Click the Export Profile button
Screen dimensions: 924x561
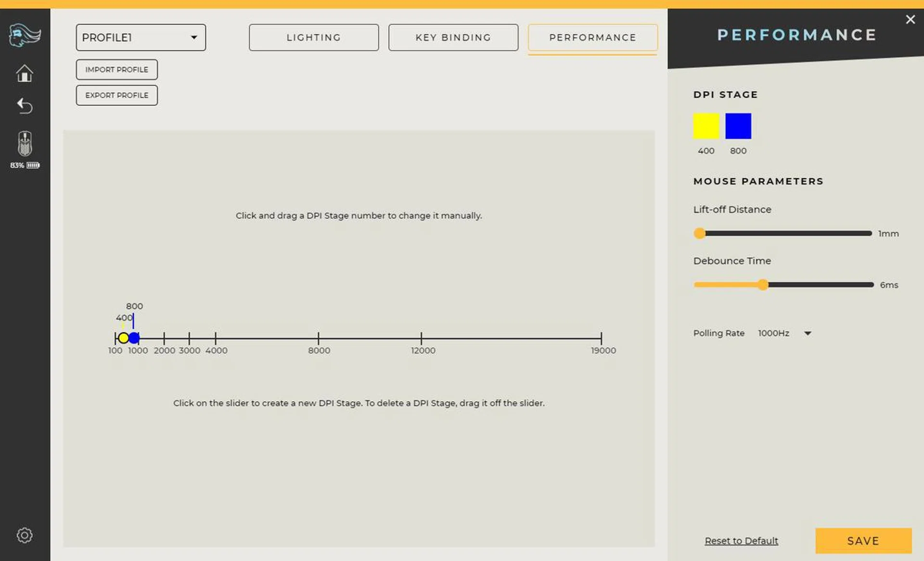point(116,95)
